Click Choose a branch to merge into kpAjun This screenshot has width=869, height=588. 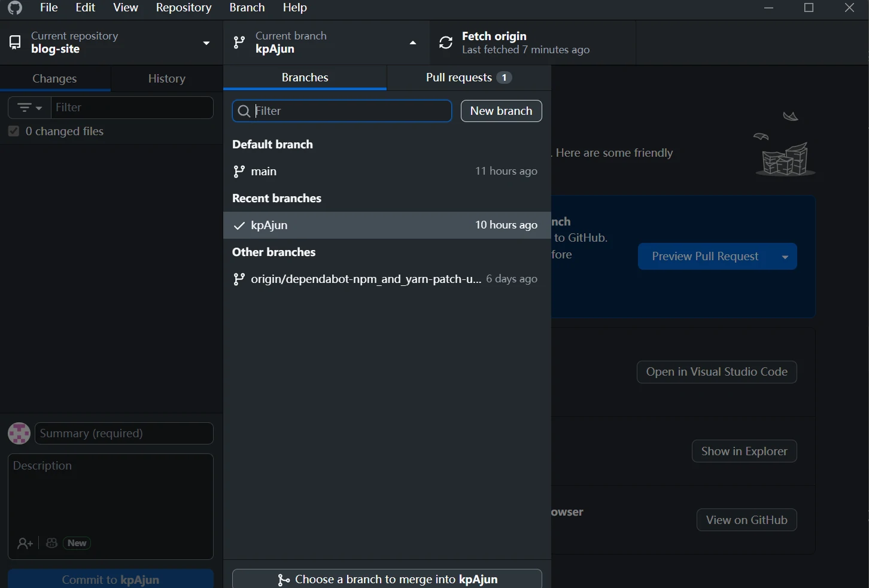tap(387, 579)
